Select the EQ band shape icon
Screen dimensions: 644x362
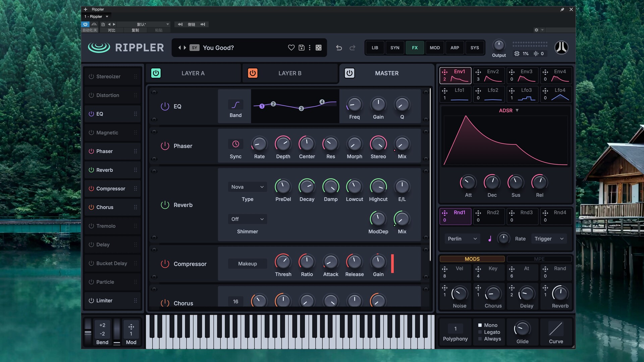(235, 105)
